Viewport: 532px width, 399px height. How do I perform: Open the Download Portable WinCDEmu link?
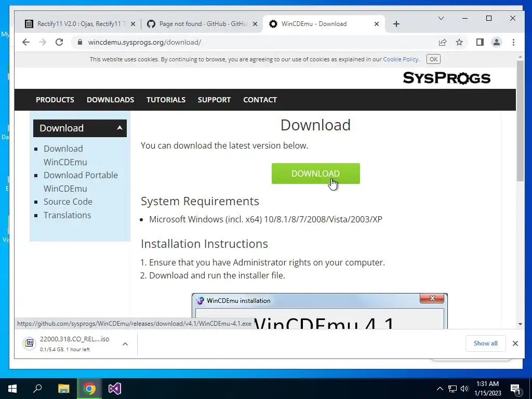[x=81, y=181]
